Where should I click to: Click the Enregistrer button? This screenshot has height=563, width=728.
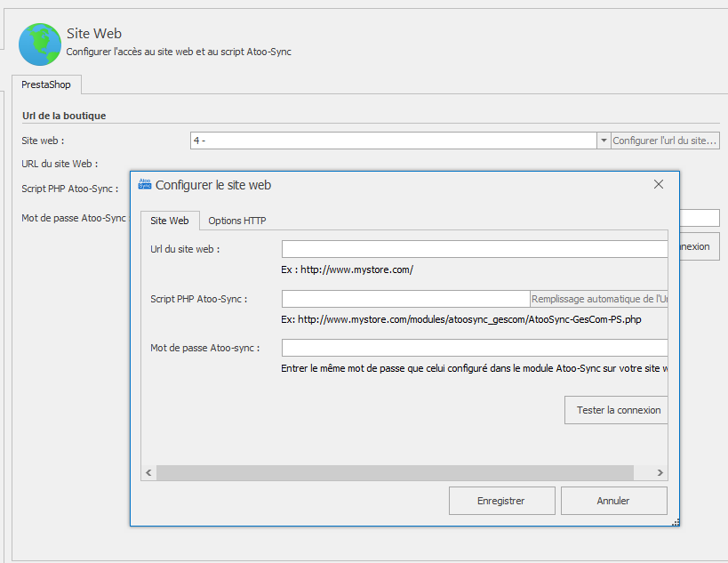(x=501, y=501)
